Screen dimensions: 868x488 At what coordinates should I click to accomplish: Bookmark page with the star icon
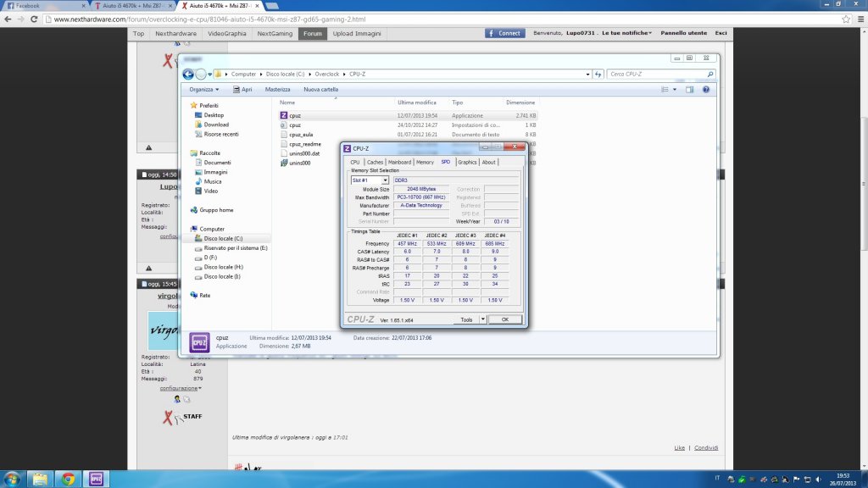(846, 19)
